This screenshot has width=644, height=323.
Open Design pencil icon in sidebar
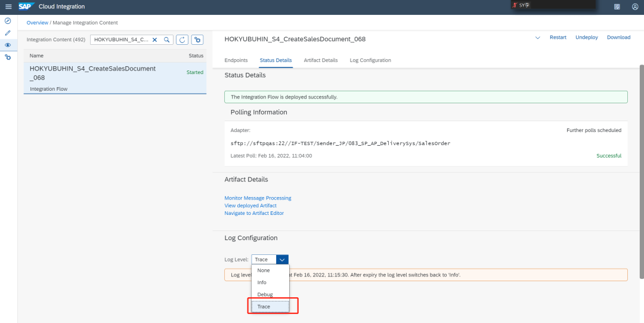click(x=8, y=32)
